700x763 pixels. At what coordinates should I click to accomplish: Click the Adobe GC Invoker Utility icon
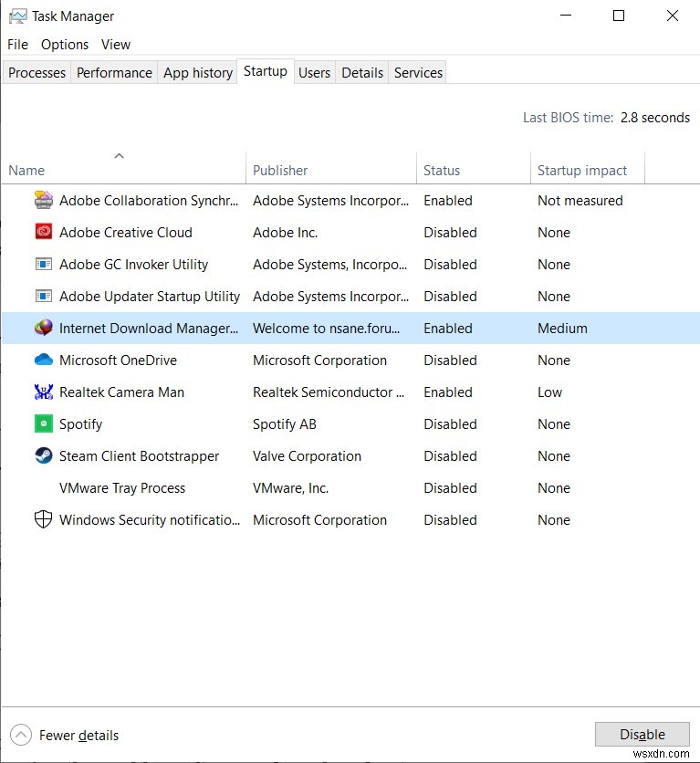click(43, 264)
